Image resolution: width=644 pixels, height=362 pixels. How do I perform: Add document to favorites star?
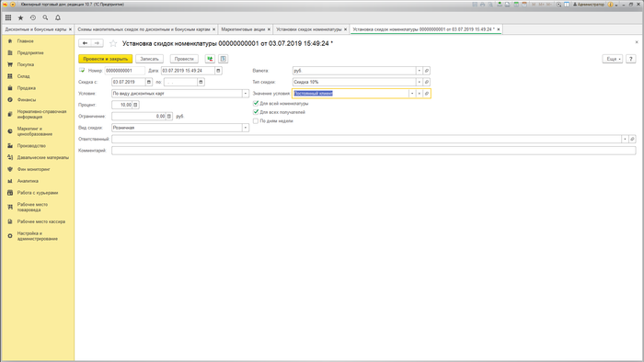click(113, 43)
